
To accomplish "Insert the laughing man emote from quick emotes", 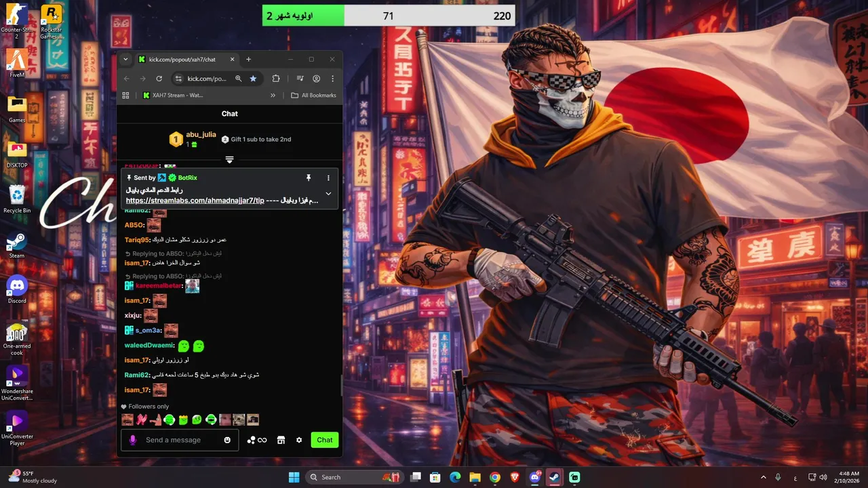I will 127,420.
